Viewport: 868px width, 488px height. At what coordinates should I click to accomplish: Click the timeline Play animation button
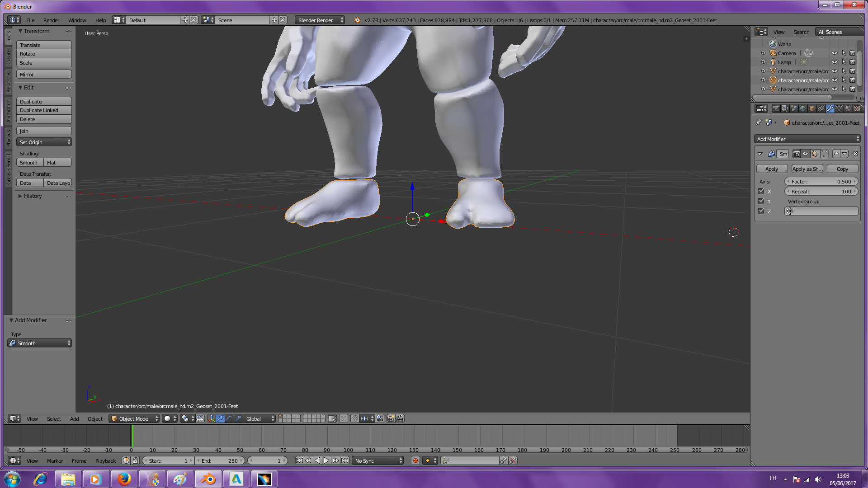coord(326,460)
